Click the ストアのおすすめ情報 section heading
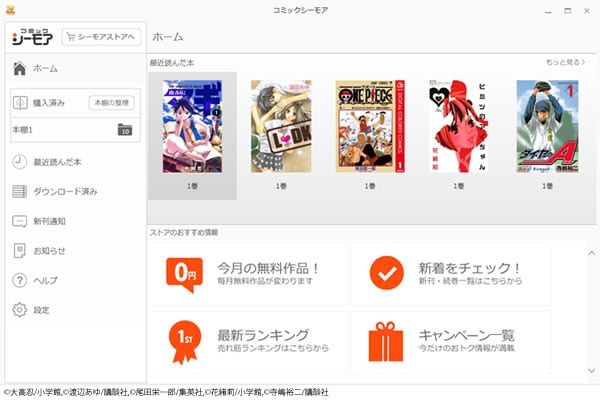The width and height of the screenshot is (600, 400). [184, 232]
